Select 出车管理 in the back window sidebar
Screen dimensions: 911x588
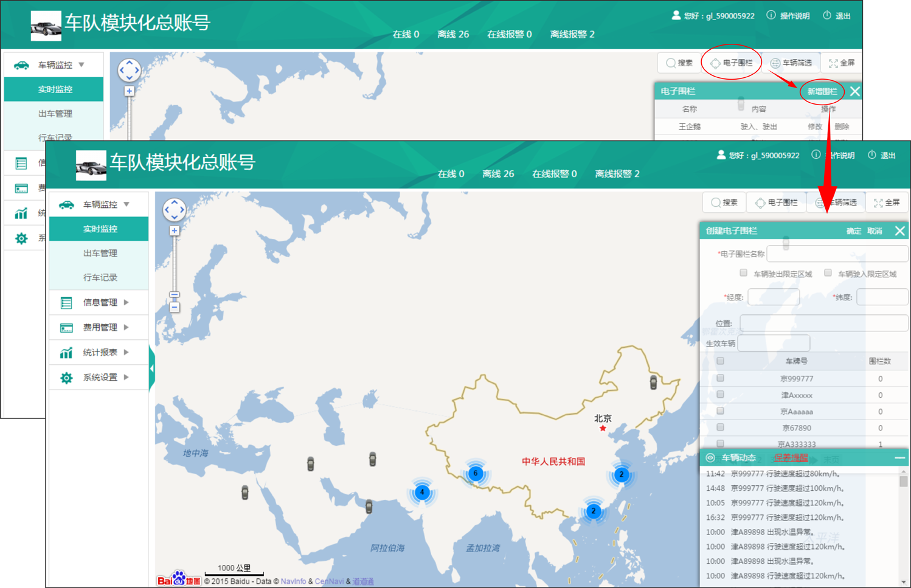click(x=54, y=114)
